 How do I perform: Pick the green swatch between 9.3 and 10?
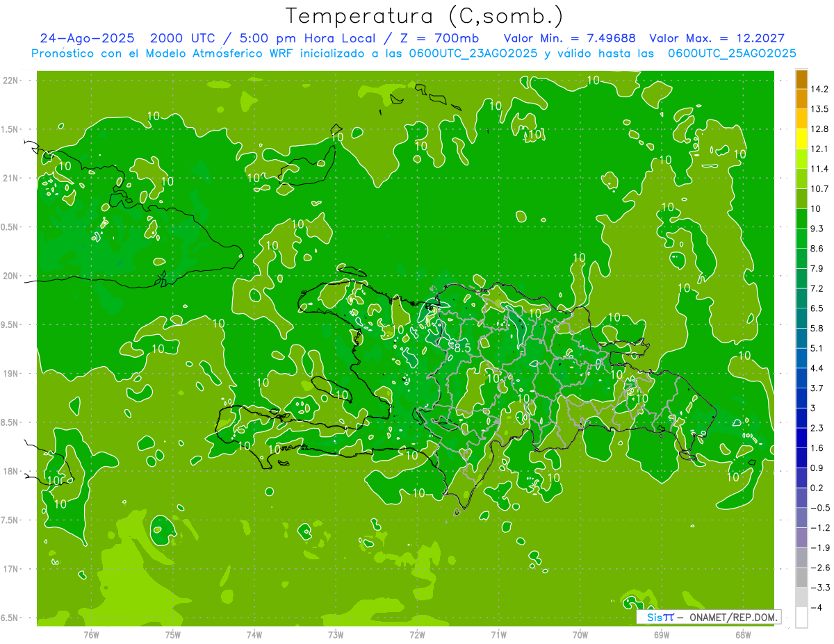801,218
